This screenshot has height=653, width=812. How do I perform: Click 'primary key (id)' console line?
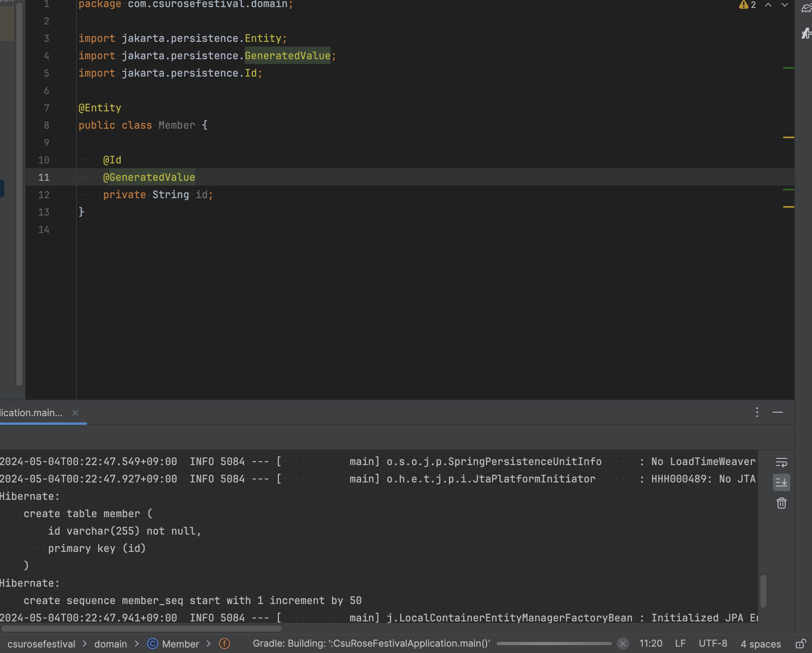97,548
